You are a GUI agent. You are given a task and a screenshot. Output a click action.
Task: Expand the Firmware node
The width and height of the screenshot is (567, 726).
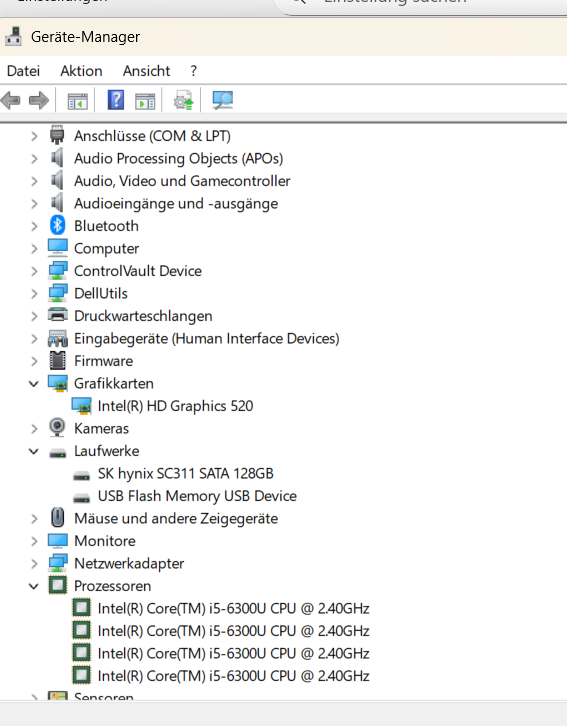34,361
